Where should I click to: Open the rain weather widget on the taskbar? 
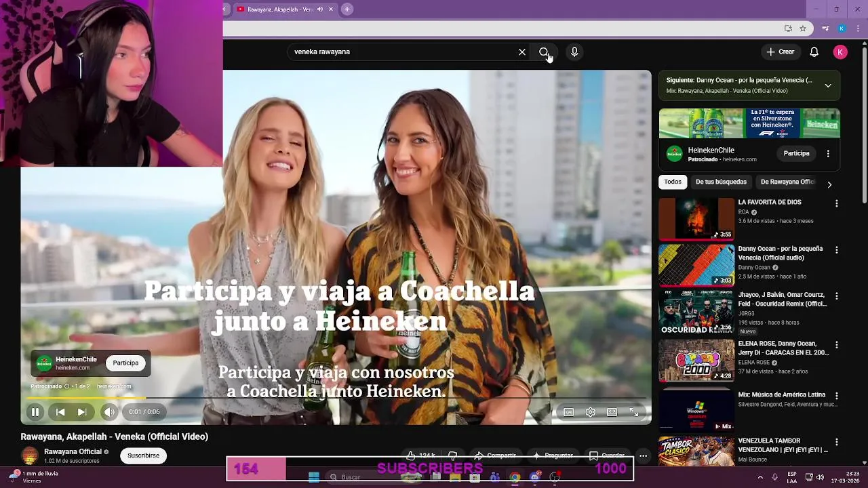[x=34, y=477]
